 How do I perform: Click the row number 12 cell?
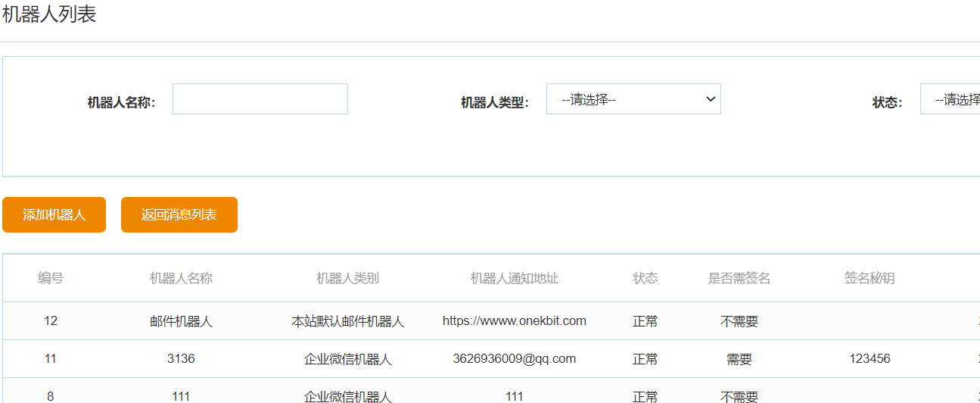tap(51, 320)
